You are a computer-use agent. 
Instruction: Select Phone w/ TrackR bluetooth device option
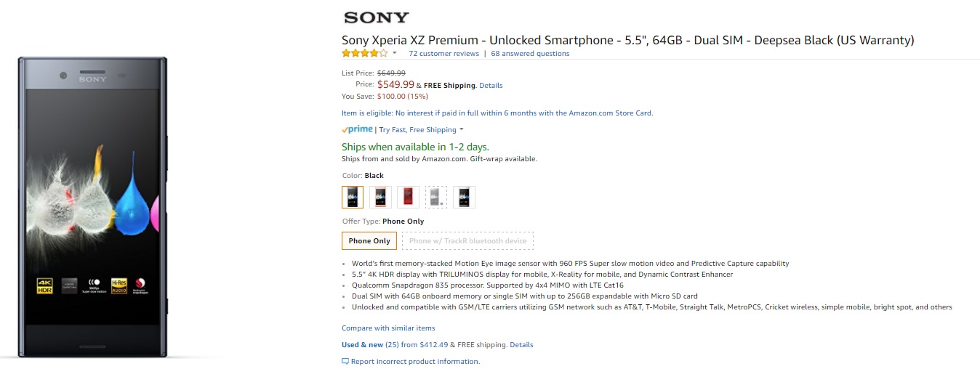467,241
